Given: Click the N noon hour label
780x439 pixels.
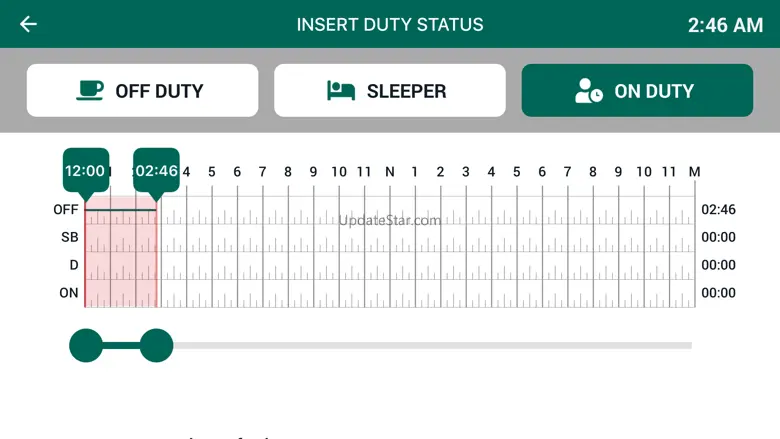Looking at the screenshot, I should coord(390,172).
